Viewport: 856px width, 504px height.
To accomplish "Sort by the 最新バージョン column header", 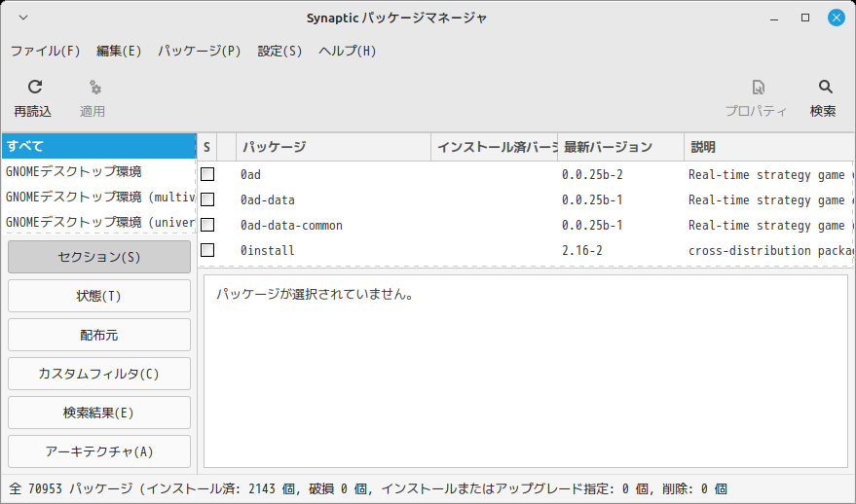I will pos(620,147).
